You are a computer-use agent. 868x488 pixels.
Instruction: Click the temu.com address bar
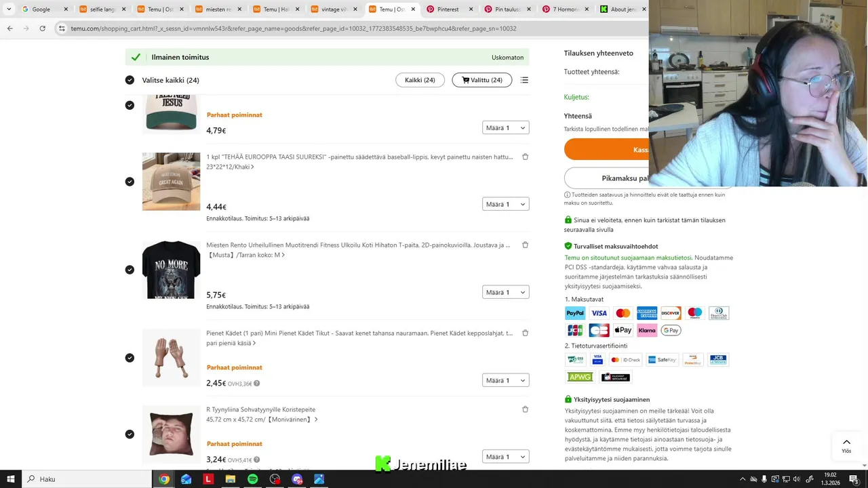[353, 28]
